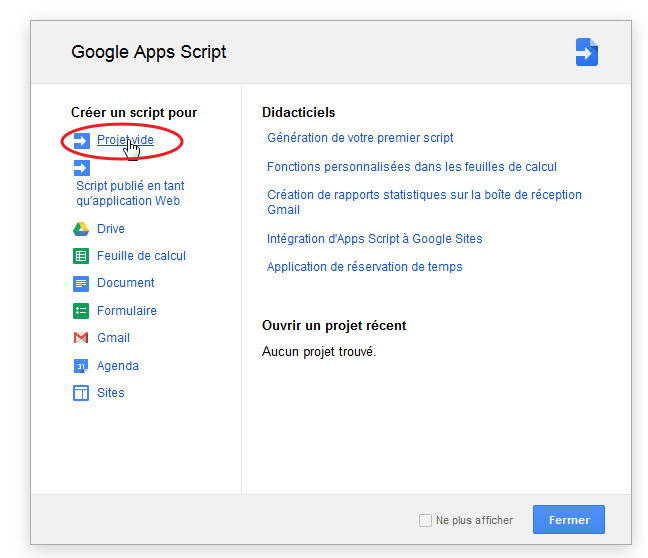Click the "Google Apps Script" title
Viewport: 648px width, 558px height.
pos(149,52)
